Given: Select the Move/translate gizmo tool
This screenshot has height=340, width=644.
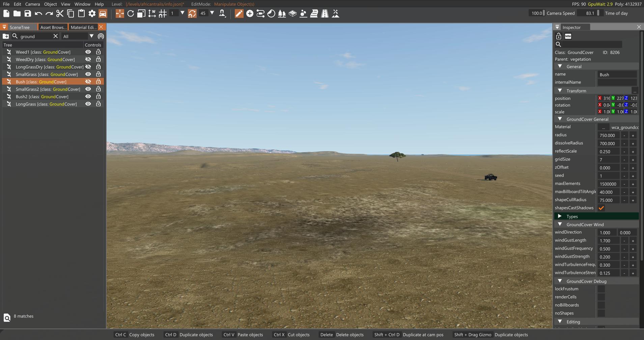Looking at the screenshot, I should coord(120,13).
